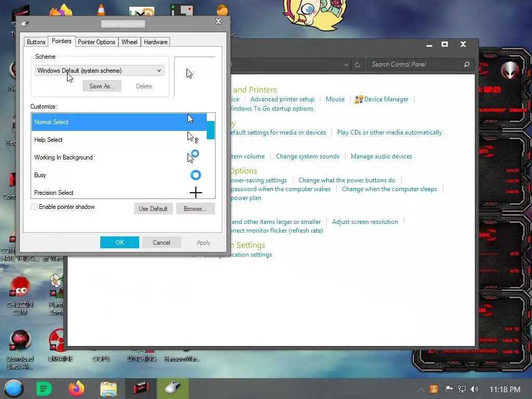Expand the Control Panel address bar dropdown
This screenshot has width=532, height=399.
(x=345, y=64)
